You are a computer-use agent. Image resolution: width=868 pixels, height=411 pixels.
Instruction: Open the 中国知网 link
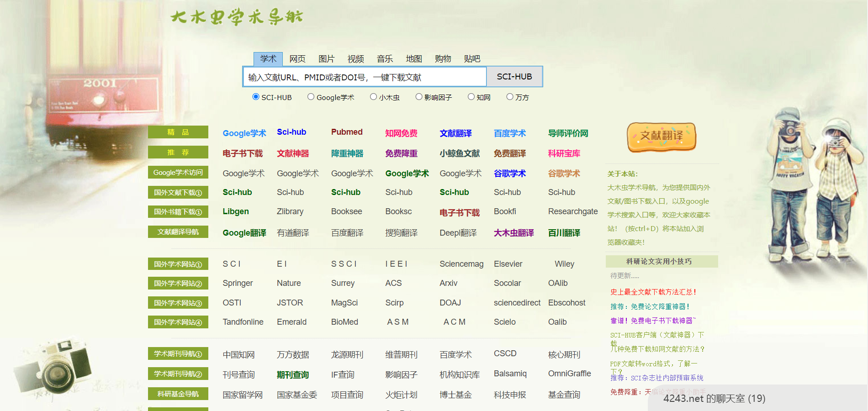[238, 355]
